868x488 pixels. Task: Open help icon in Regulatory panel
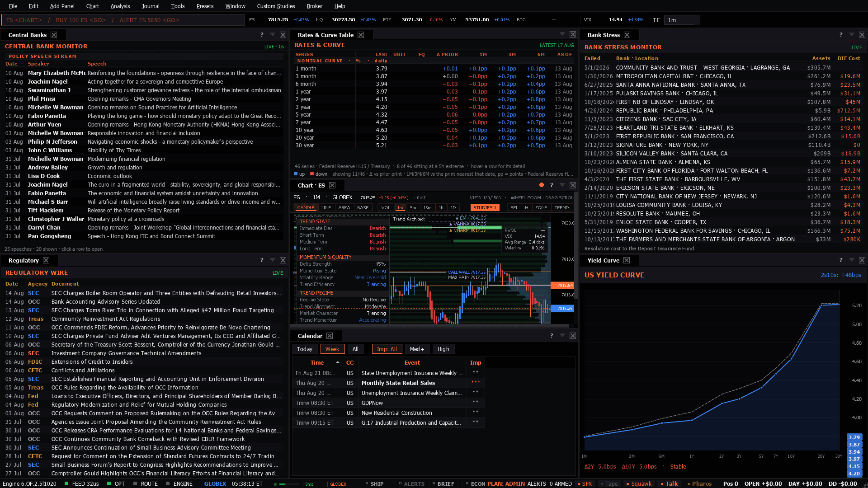[x=262, y=260]
